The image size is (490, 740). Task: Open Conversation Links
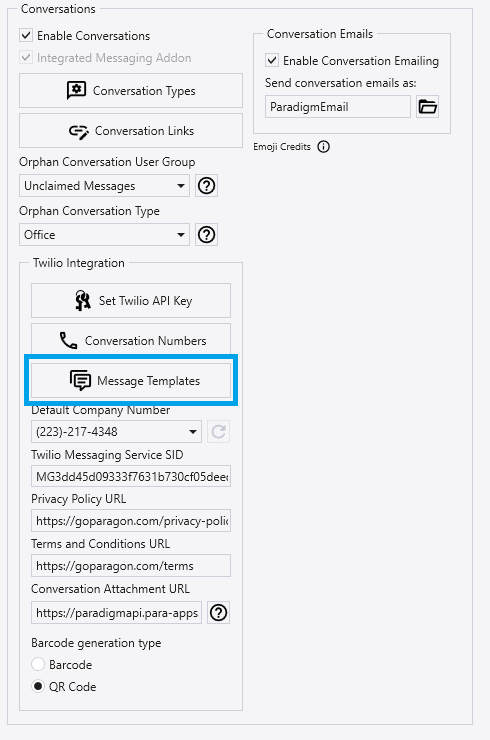[131, 131]
